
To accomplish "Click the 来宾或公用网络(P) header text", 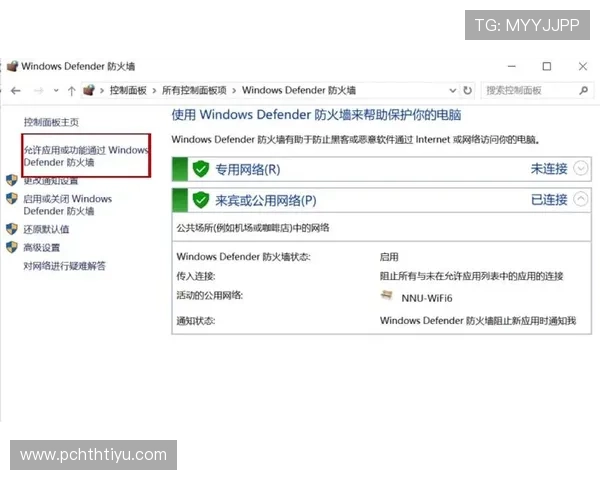I will (266, 200).
